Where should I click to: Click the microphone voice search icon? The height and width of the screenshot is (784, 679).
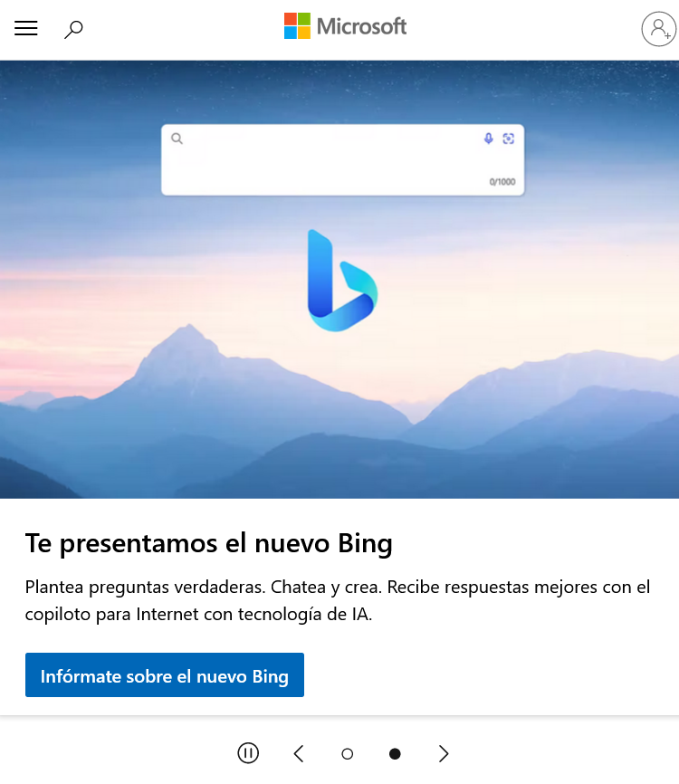tap(489, 139)
